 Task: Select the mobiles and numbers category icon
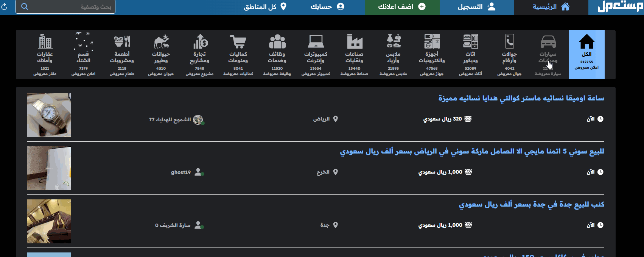pyautogui.click(x=509, y=42)
